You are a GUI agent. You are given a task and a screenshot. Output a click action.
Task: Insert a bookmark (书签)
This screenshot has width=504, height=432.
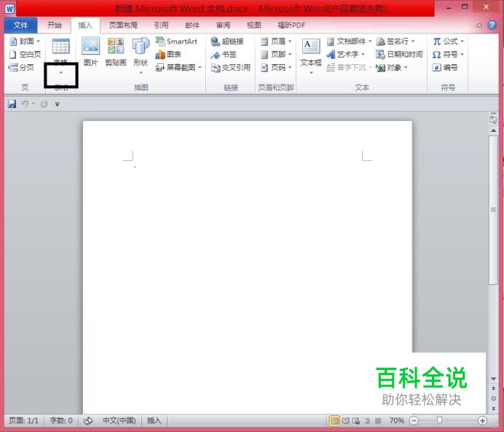(224, 55)
